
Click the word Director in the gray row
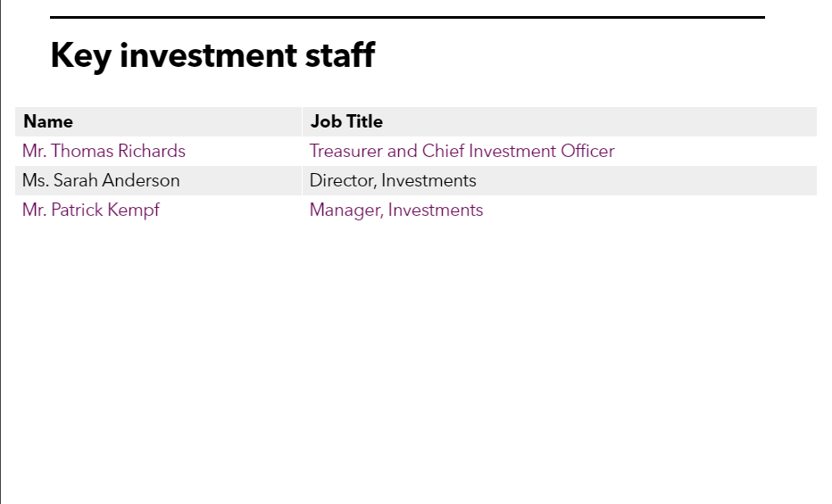(344, 181)
